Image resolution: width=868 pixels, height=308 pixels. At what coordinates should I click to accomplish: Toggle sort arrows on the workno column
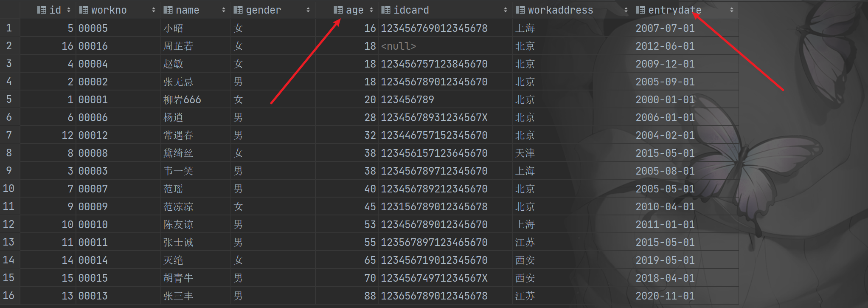[x=154, y=10]
